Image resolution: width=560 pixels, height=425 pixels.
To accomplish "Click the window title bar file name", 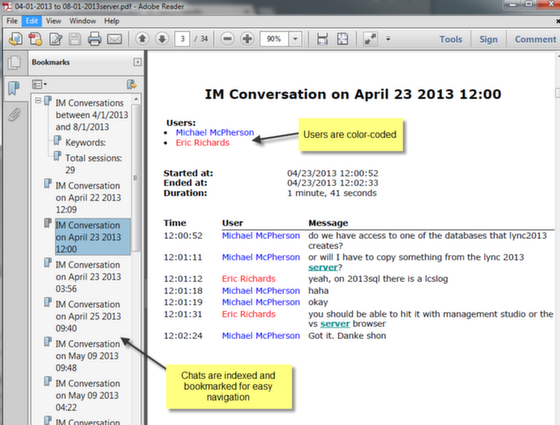I will point(73,6).
